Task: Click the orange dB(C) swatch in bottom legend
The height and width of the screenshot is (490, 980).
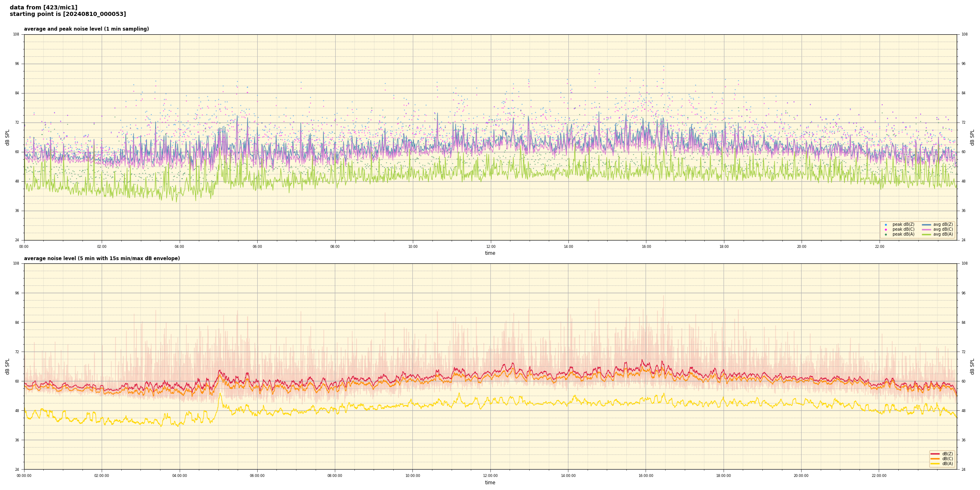Action: click(x=935, y=459)
